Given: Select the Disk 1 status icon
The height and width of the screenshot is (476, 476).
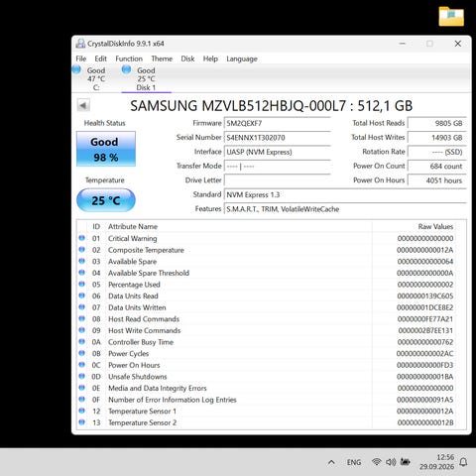Looking at the screenshot, I should [126, 69].
